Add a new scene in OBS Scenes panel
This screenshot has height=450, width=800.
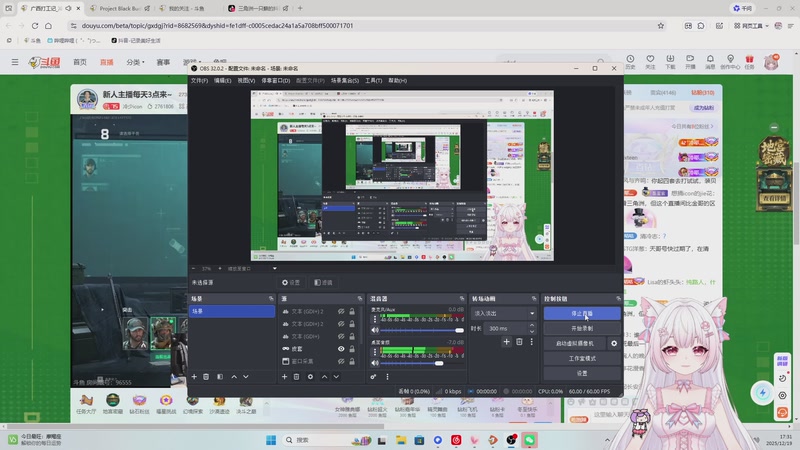pyautogui.click(x=194, y=377)
